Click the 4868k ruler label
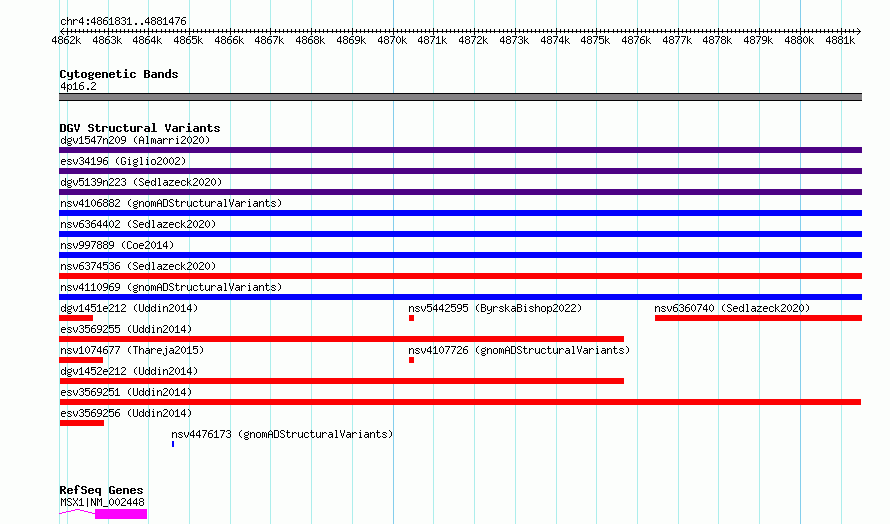 (310, 40)
